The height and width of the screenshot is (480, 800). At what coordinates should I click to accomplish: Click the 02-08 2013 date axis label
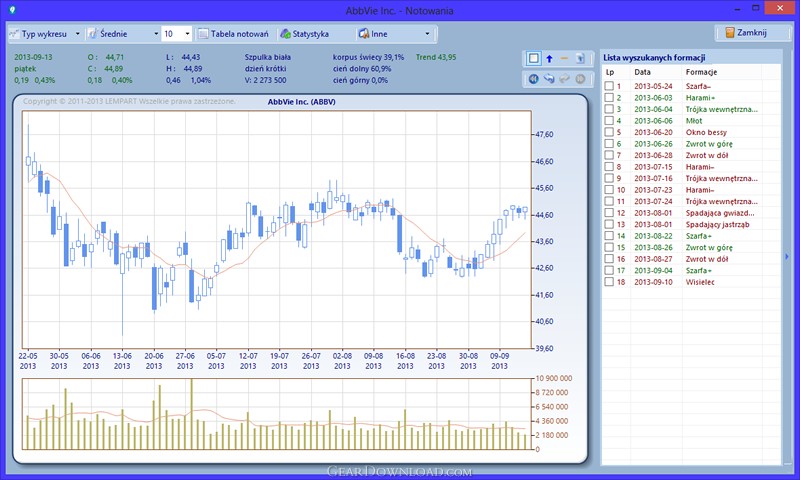(x=342, y=361)
